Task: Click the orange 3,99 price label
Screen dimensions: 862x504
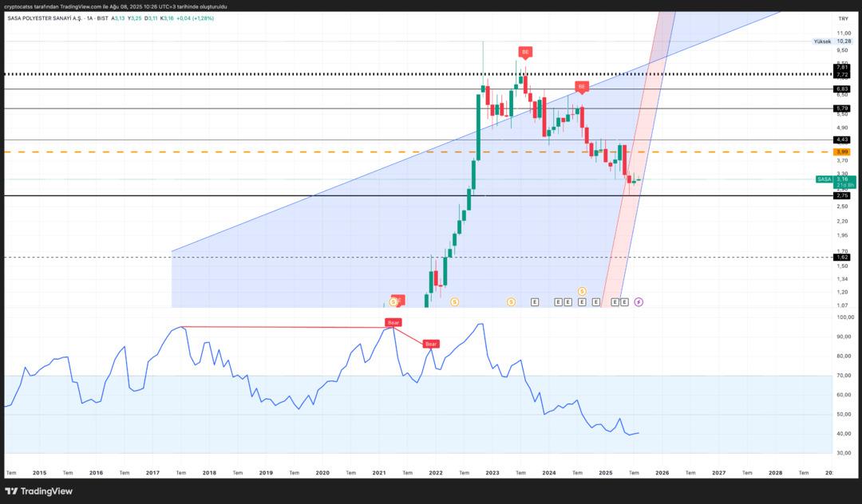Action: [x=842, y=152]
